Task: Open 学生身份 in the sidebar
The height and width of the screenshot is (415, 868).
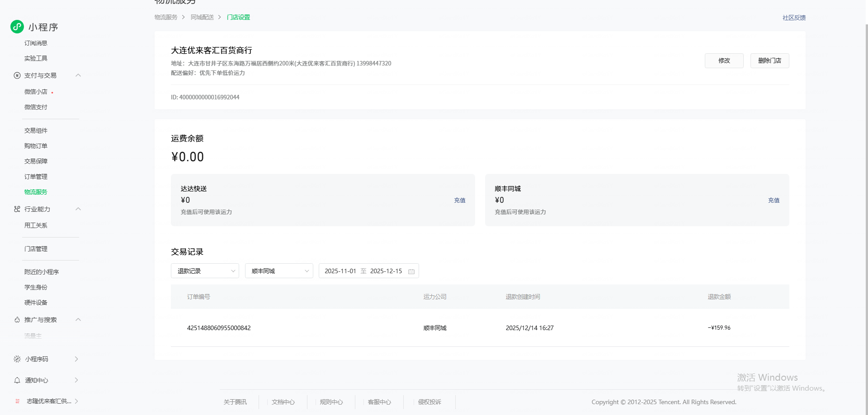Action: (36, 287)
